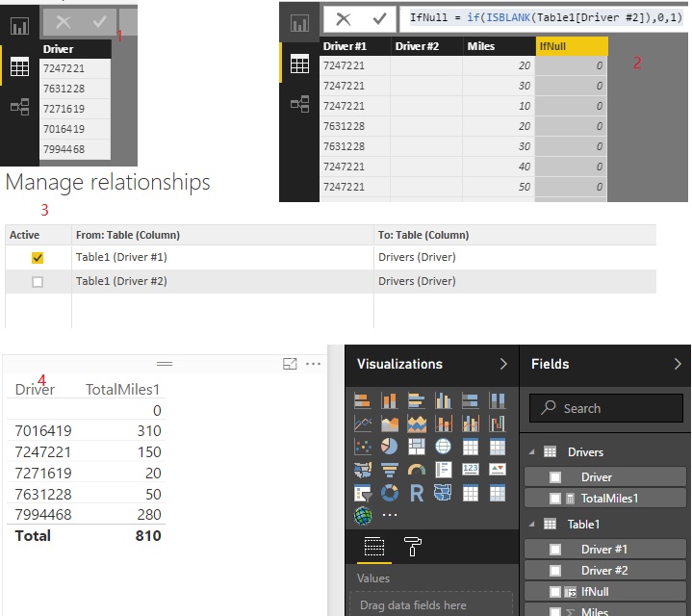Image resolution: width=692 pixels, height=616 pixels.
Task: Select the KPI visualization
Action: (x=497, y=469)
